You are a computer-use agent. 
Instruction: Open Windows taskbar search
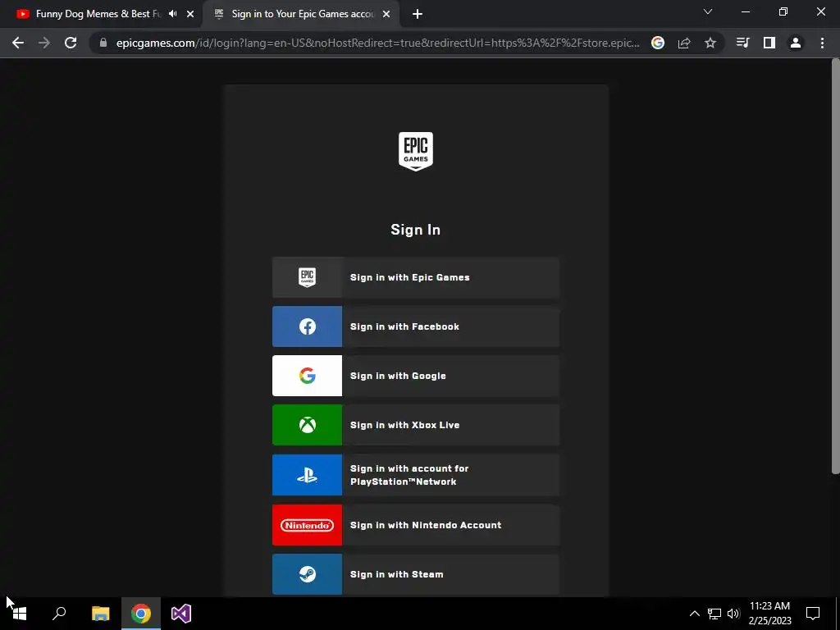[x=59, y=614]
